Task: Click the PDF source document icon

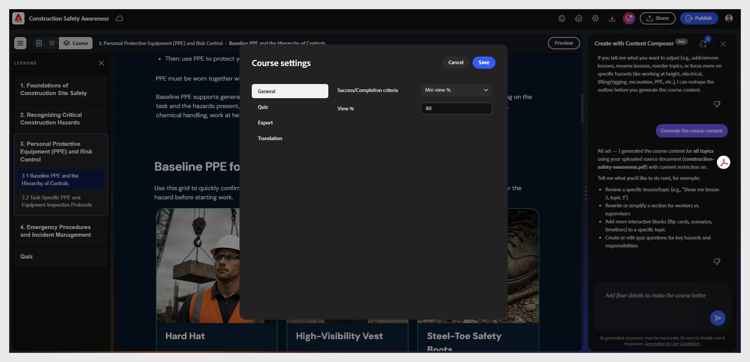Action: pos(724,163)
